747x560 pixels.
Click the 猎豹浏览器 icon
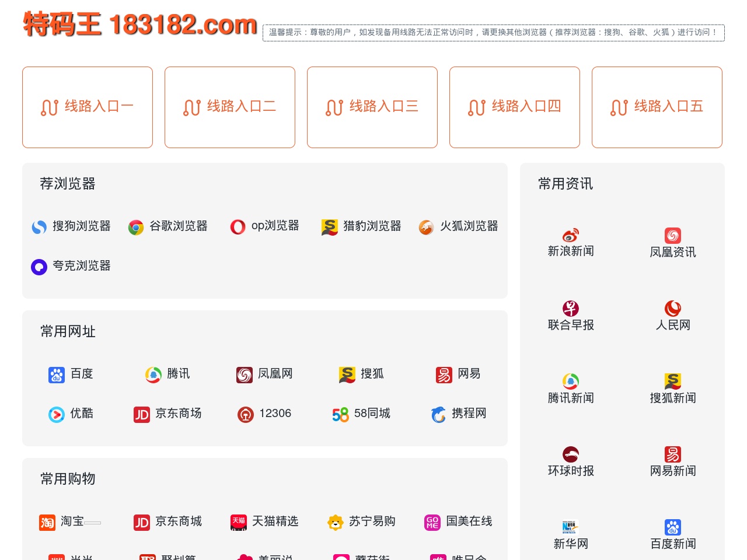330,227
